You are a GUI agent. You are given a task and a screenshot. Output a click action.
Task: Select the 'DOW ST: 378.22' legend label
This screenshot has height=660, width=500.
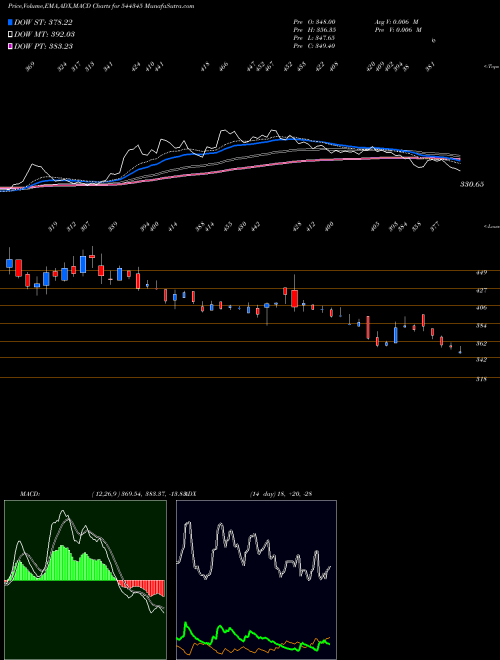[43, 22]
